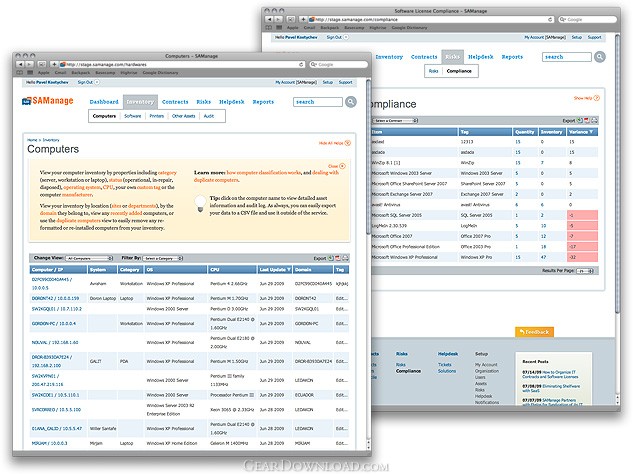Open the Setup link in the Computers window
Viewport: 633px width, 474px height.
point(328,82)
